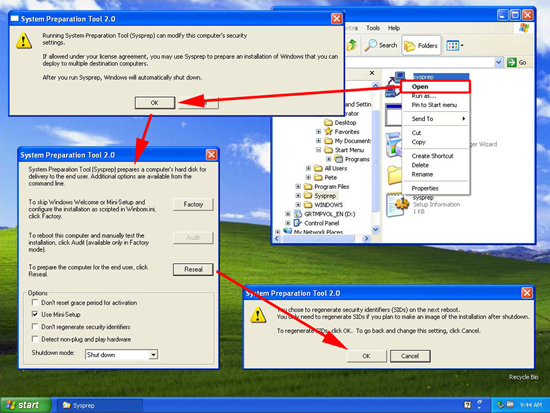Click the Up folder arrow icon
This screenshot has height=413, width=550.
pos(352,45)
